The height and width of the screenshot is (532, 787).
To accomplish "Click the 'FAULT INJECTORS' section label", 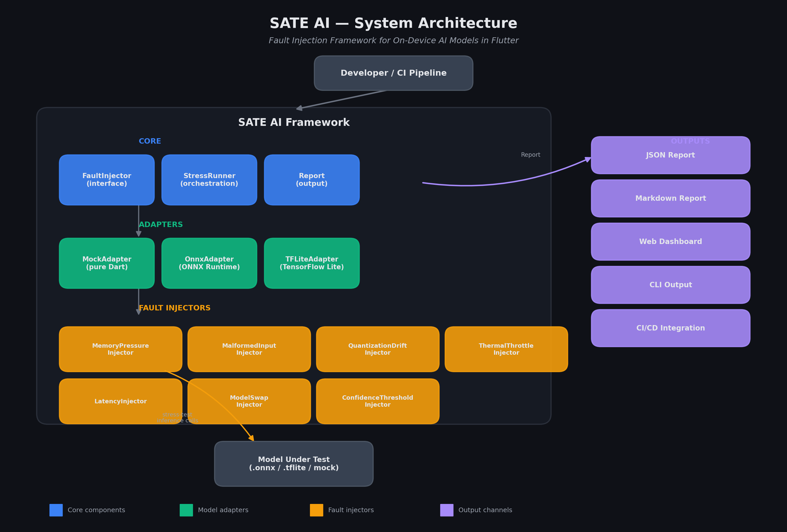I will [175, 308].
